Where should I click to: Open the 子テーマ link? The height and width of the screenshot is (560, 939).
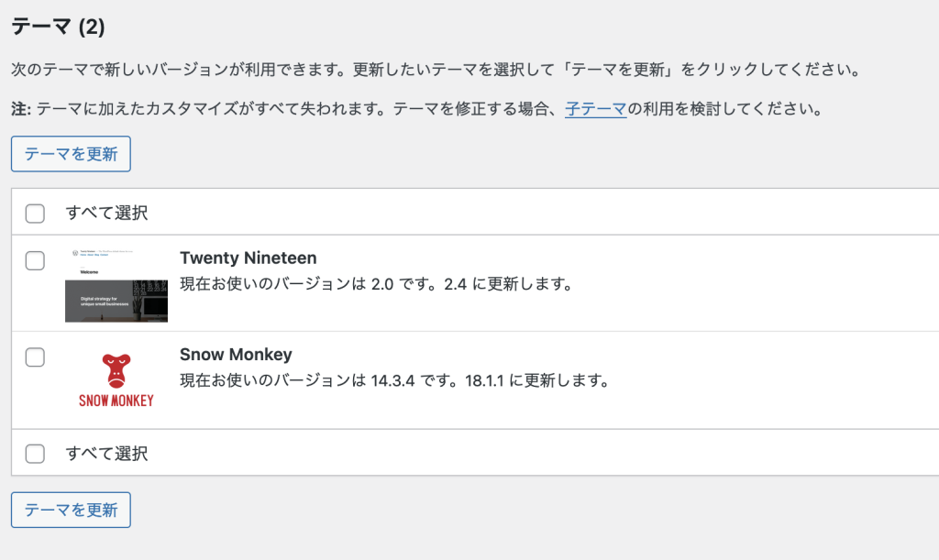(595, 110)
